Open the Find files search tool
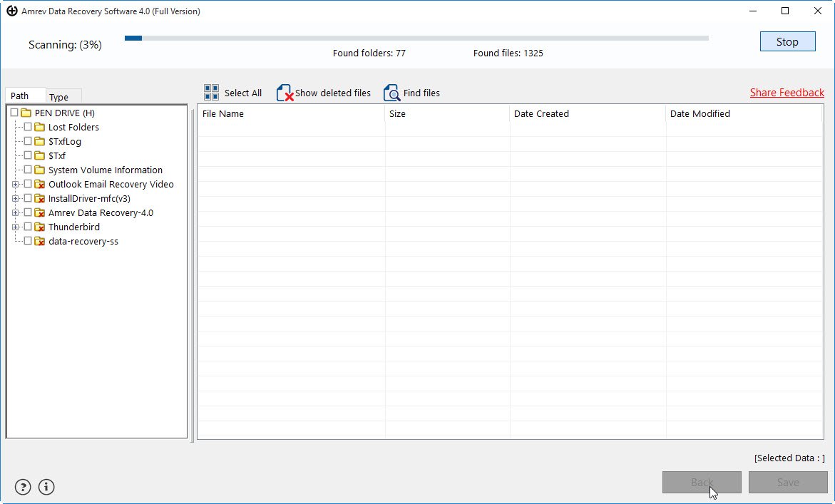835x504 pixels. tap(391, 93)
